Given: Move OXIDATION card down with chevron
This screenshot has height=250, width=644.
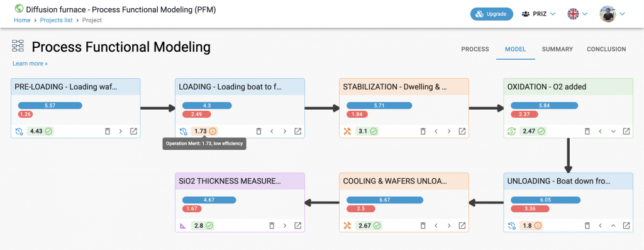Looking at the screenshot, I should coord(613,131).
